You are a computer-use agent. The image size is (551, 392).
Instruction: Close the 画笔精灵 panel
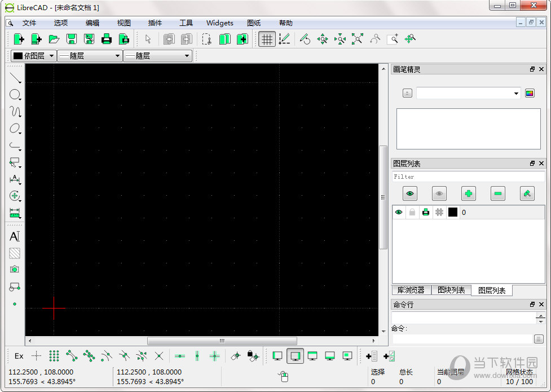pyautogui.click(x=541, y=69)
